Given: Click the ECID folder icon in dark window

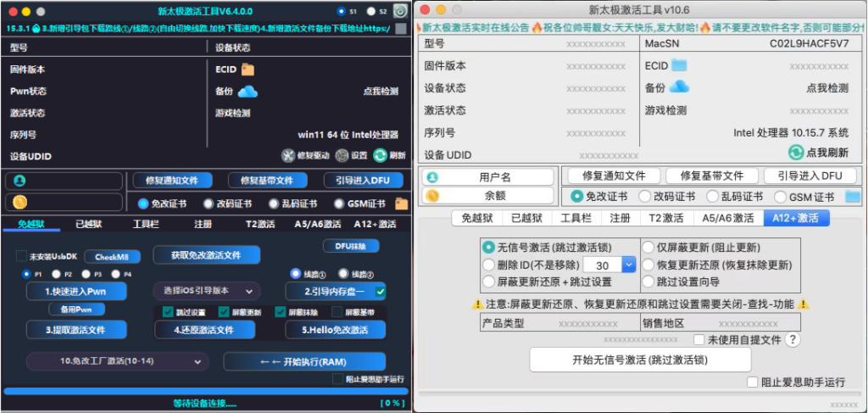Looking at the screenshot, I should [x=248, y=70].
